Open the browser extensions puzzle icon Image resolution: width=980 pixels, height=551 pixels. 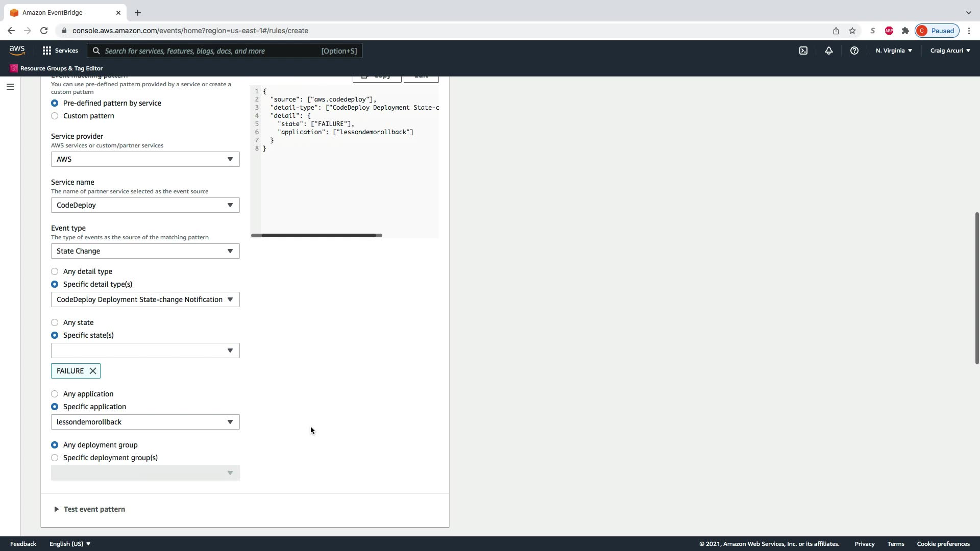pyautogui.click(x=905, y=31)
